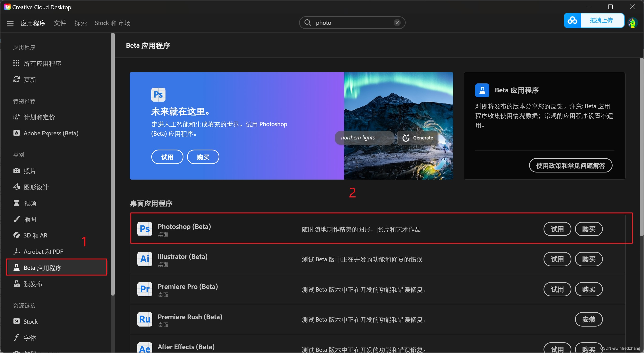Click the Beta 应用程序 flask icon
Screen dimensions: 644x353
[16, 267]
